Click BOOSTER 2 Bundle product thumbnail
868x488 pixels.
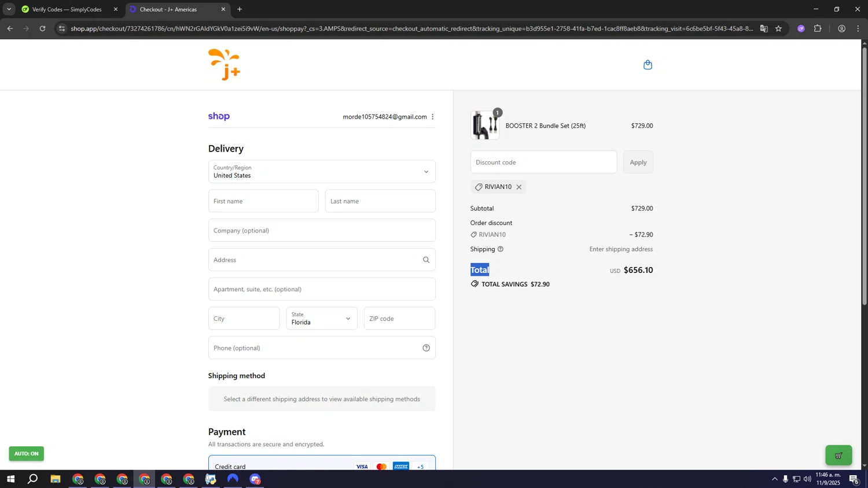click(x=485, y=125)
